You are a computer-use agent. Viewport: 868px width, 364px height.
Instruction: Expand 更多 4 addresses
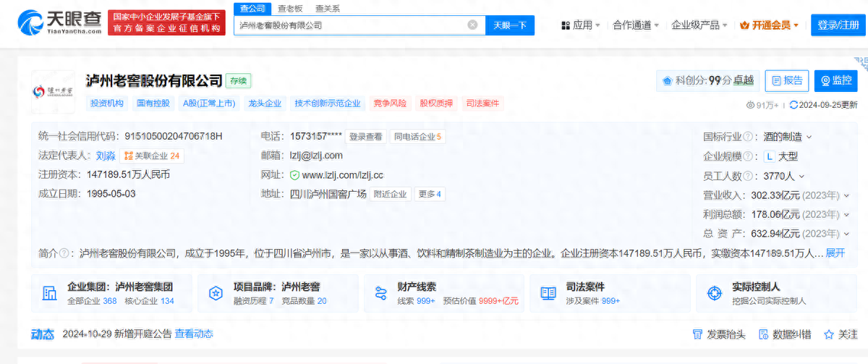tap(430, 194)
